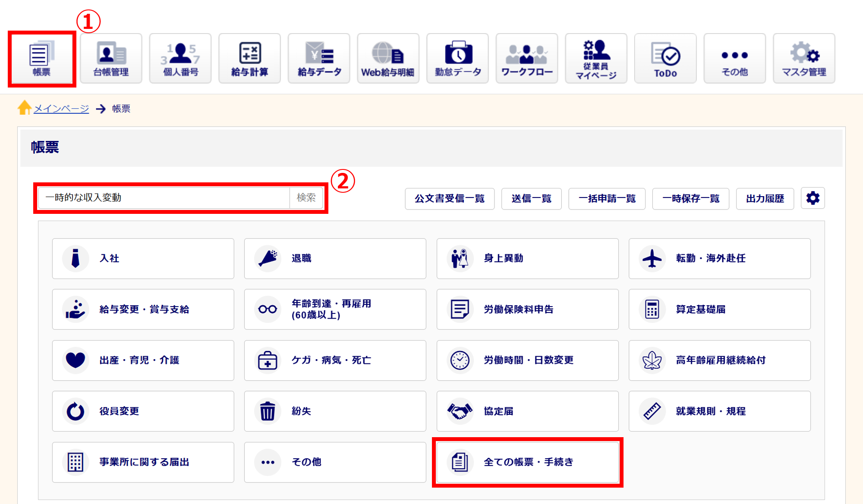Viewport: 863px width, 504px height.
Task: Select the 全ての帳票・手続き category tile
Action: coord(527,462)
